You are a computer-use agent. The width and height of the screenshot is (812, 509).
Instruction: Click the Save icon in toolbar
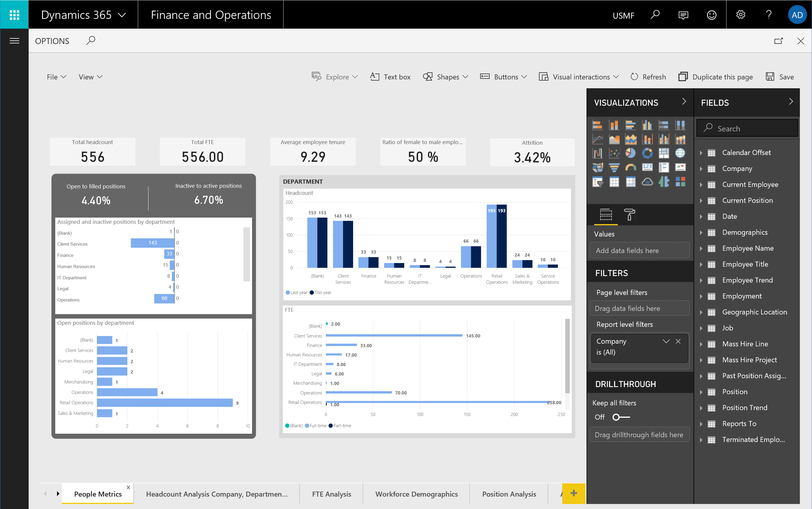[770, 77]
